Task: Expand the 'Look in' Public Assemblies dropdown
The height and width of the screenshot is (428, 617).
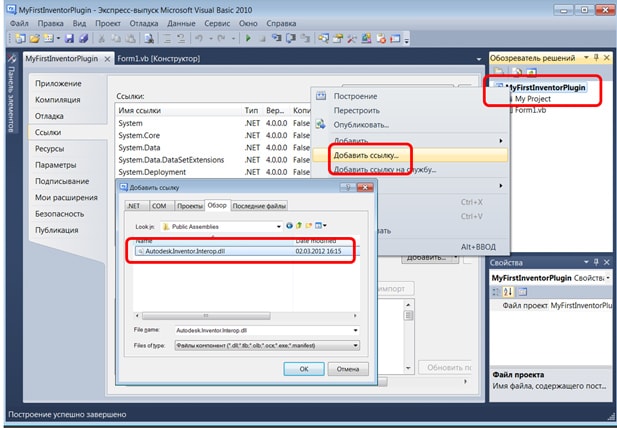Action: [x=277, y=226]
